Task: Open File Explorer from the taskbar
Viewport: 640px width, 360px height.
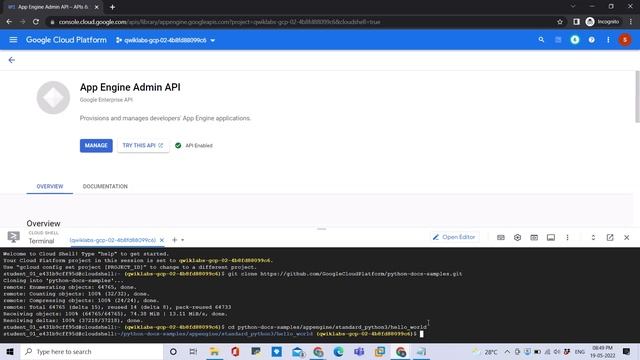Action: pos(214,351)
